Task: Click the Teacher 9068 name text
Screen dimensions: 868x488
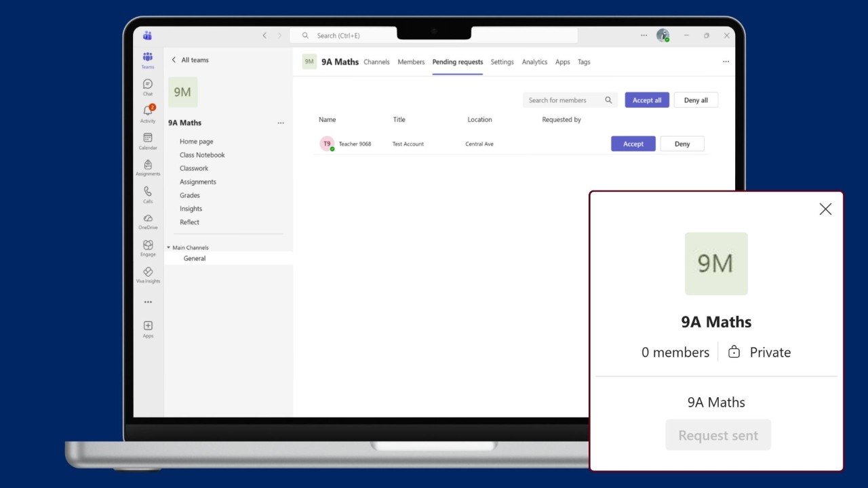Action: (x=355, y=144)
